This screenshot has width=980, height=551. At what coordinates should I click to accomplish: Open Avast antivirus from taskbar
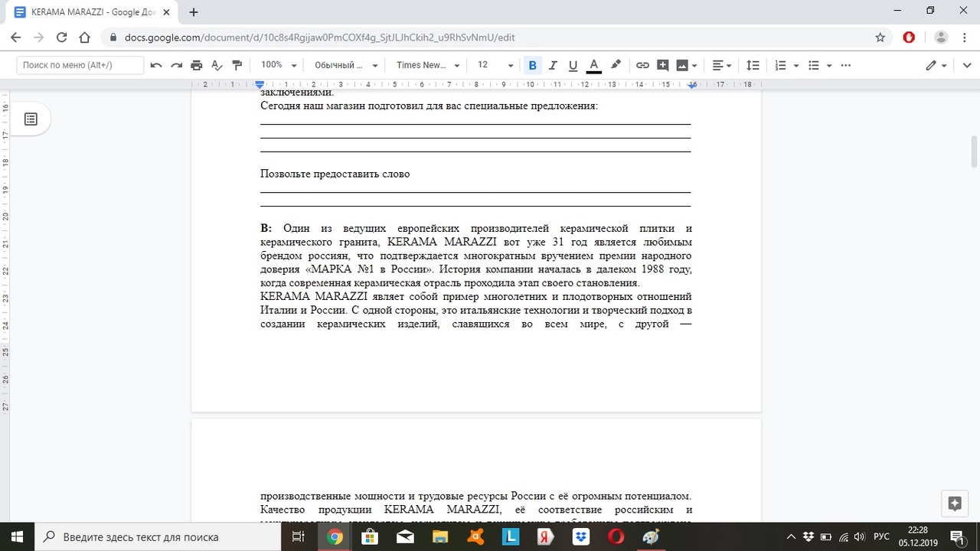(475, 536)
